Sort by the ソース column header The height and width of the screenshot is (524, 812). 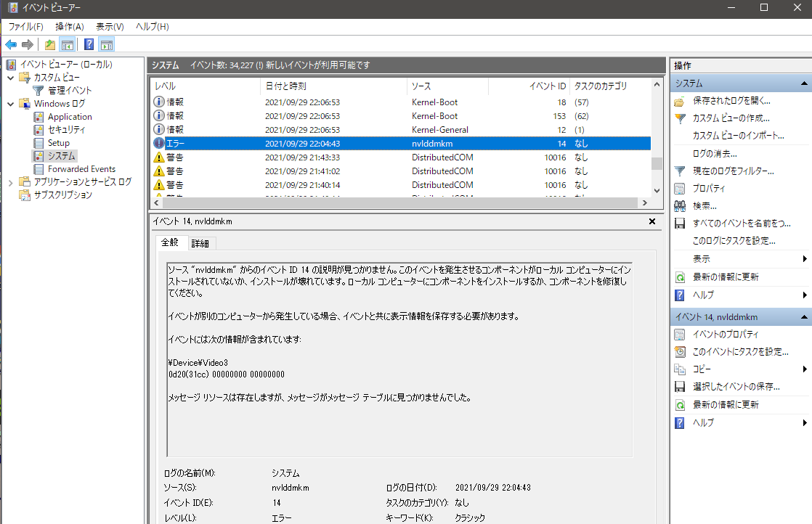[x=448, y=86]
